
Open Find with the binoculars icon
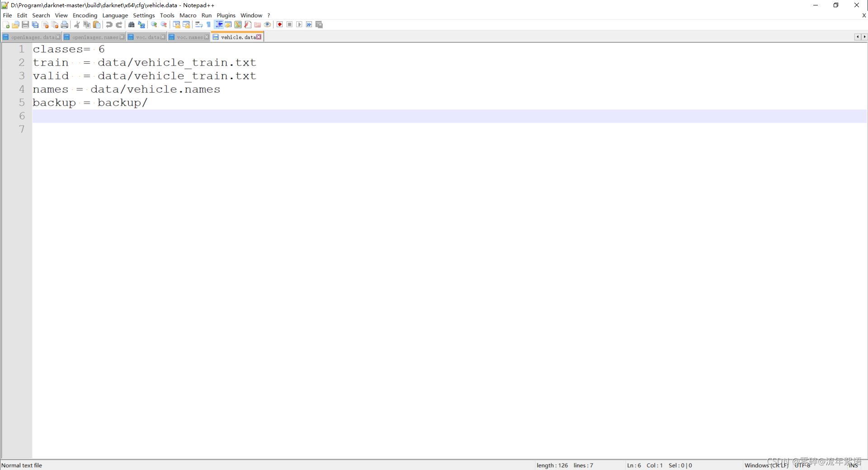tap(132, 24)
